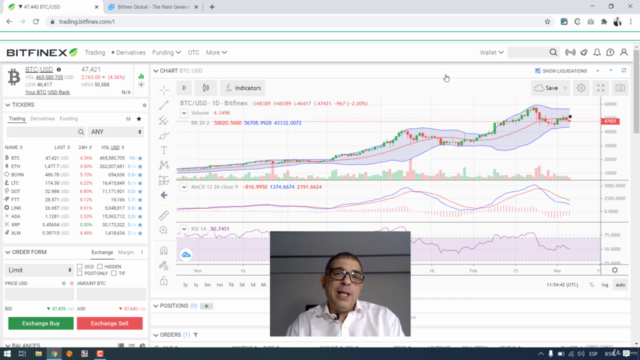
Task: Open the OTC navigation item
Action: pyautogui.click(x=193, y=52)
